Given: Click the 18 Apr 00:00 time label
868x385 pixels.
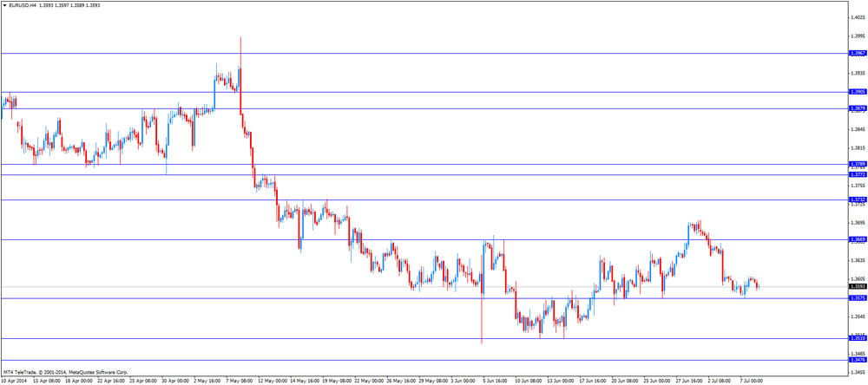Looking at the screenshot, I should click(x=79, y=382).
